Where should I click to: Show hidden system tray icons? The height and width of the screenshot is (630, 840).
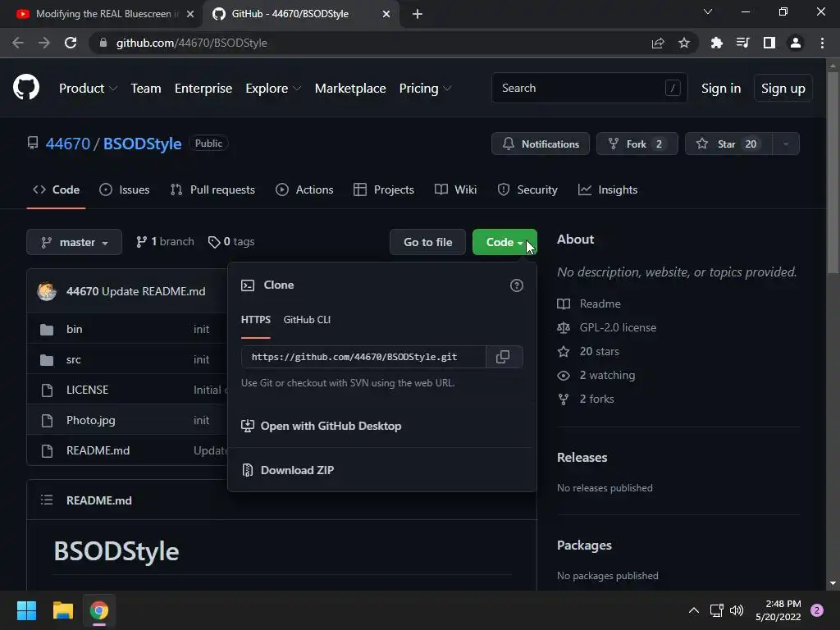[694, 610]
